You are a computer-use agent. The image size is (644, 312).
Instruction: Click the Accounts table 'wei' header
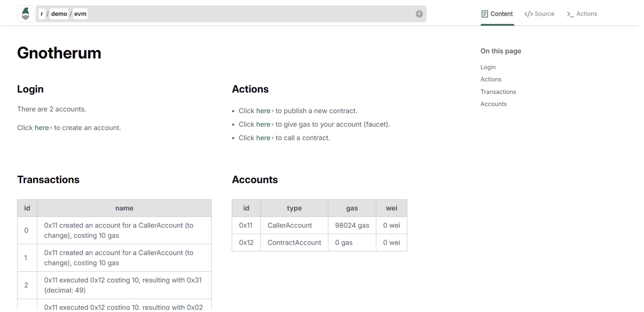tap(392, 208)
